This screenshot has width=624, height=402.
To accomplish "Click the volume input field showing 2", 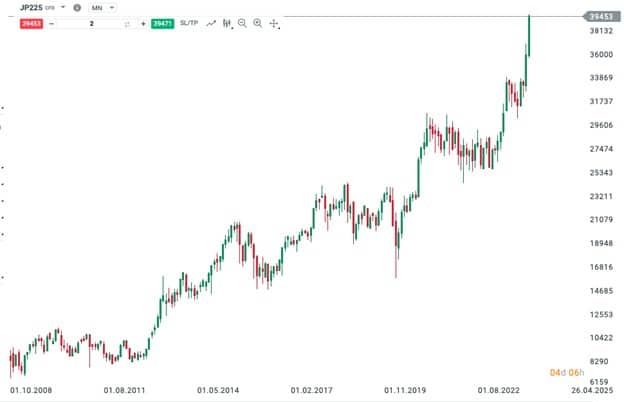I will 91,24.
